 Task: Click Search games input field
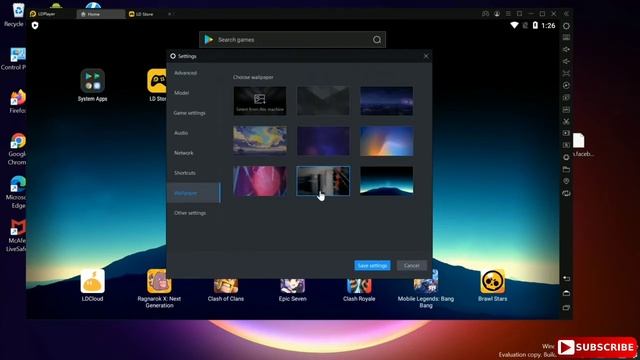(x=292, y=40)
